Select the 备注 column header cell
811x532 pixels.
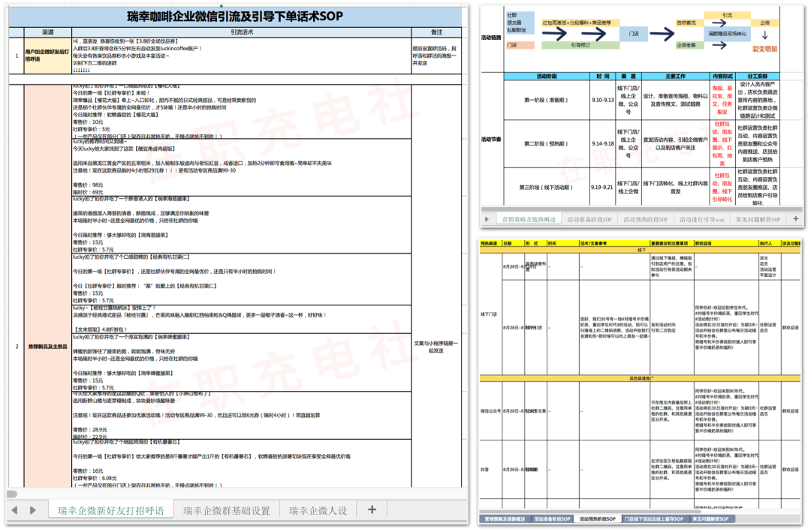(436, 32)
